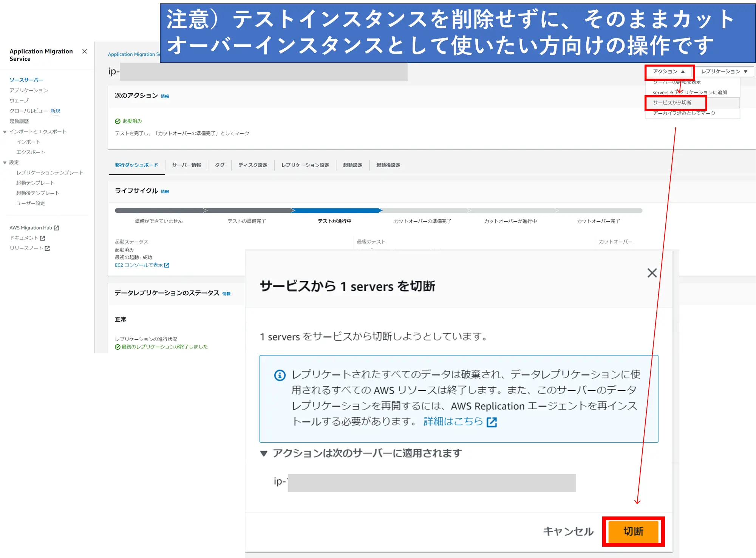Switch to the 起動後設定 tab

388,165
